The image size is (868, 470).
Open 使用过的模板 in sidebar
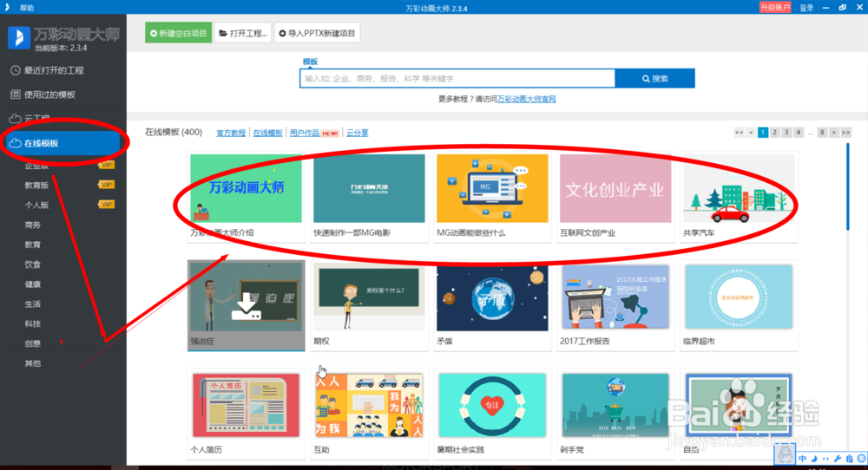49,95
